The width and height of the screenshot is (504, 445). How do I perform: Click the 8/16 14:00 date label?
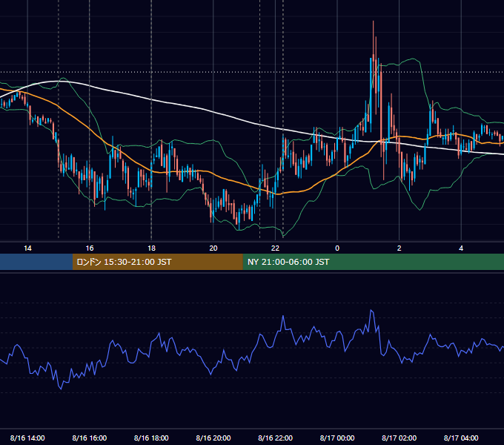[x=27, y=438]
